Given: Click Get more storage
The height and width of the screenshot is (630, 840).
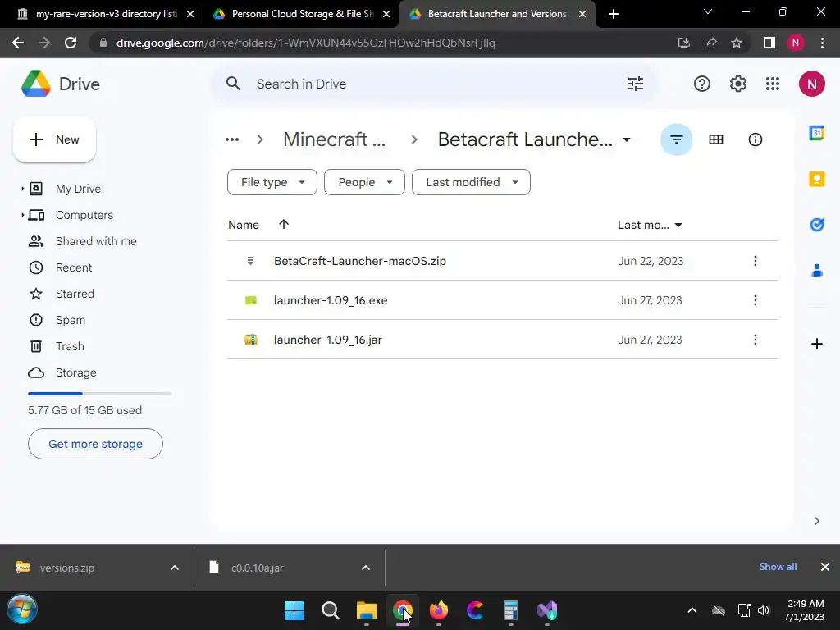Looking at the screenshot, I should (95, 444).
